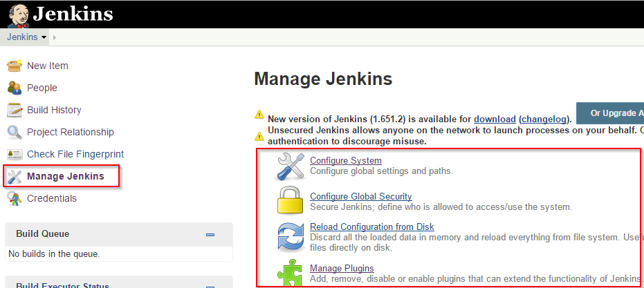
Task: Click the Build Queue panel title
Action: tap(43, 234)
